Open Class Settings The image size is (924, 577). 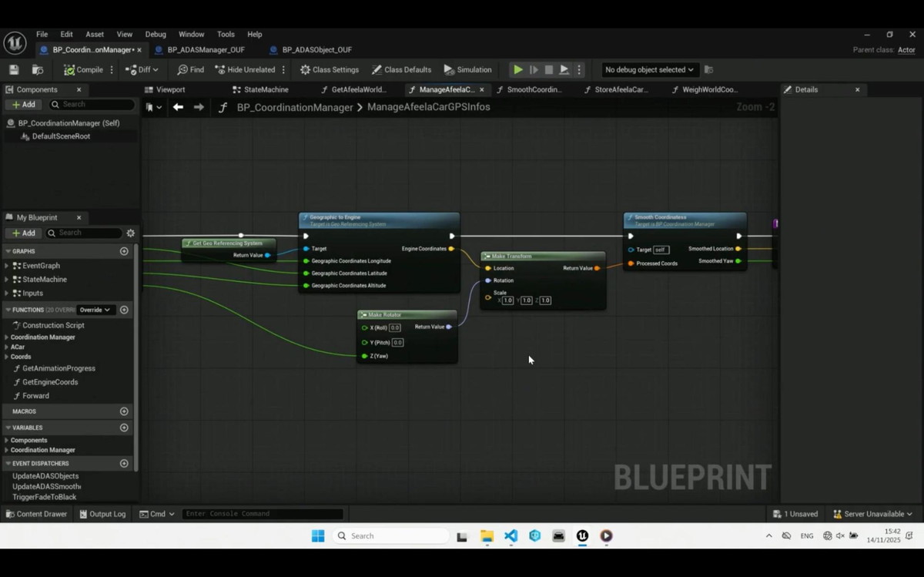(330, 69)
